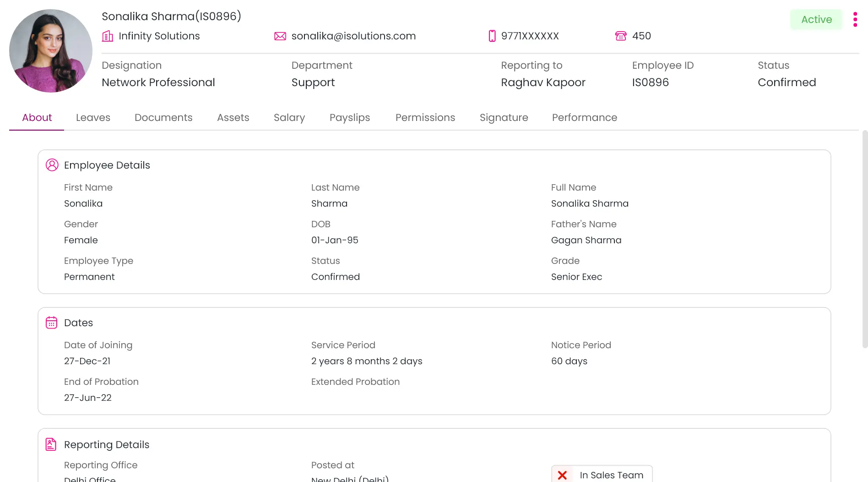
Task: Click the green Active status badge
Action: click(816, 20)
